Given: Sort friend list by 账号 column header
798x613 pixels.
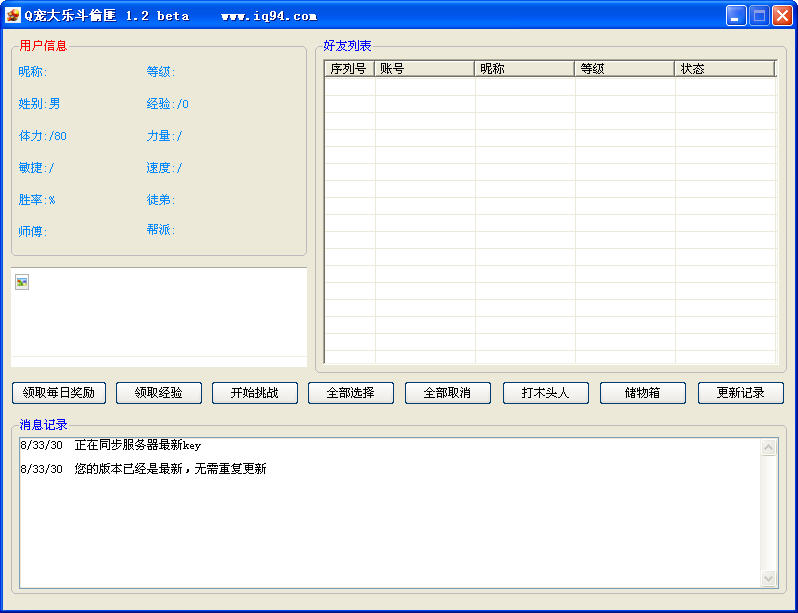Looking at the screenshot, I should click(x=424, y=69).
